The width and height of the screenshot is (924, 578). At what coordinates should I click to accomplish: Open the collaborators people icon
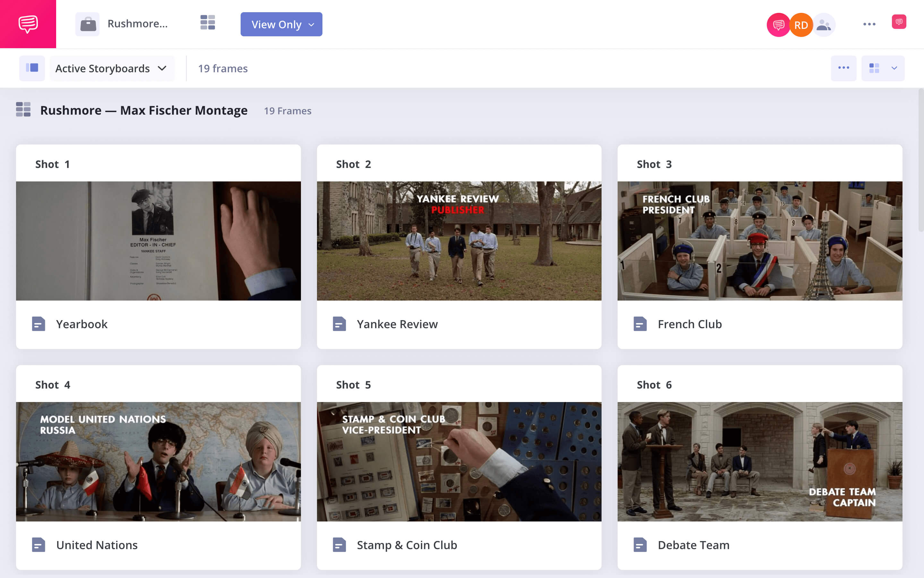coord(824,25)
